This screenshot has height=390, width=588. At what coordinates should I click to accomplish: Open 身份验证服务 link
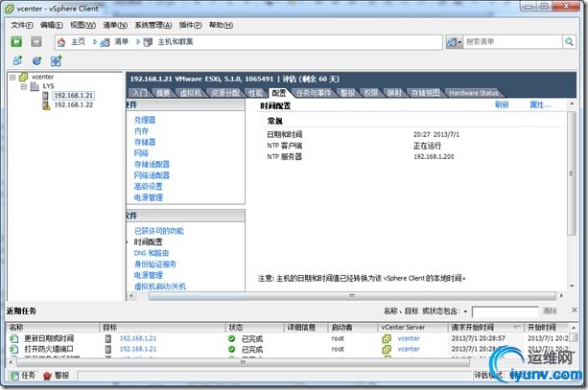click(x=155, y=264)
